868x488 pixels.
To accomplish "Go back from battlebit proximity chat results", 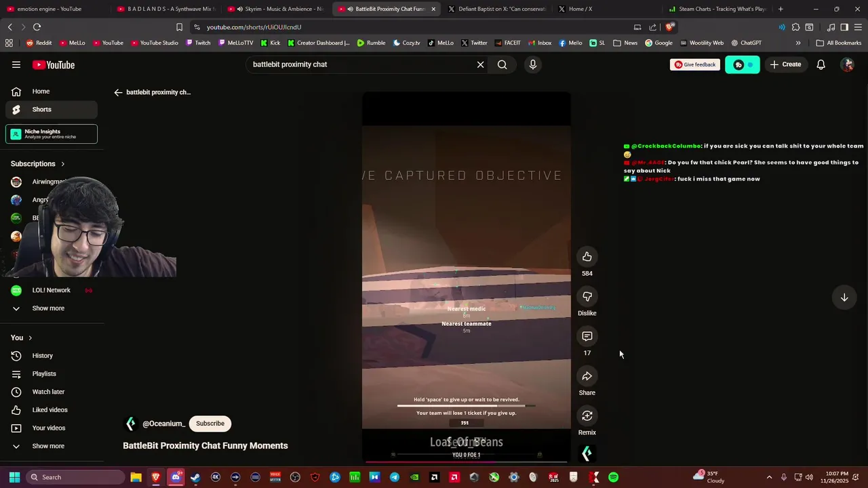I will click(x=118, y=92).
